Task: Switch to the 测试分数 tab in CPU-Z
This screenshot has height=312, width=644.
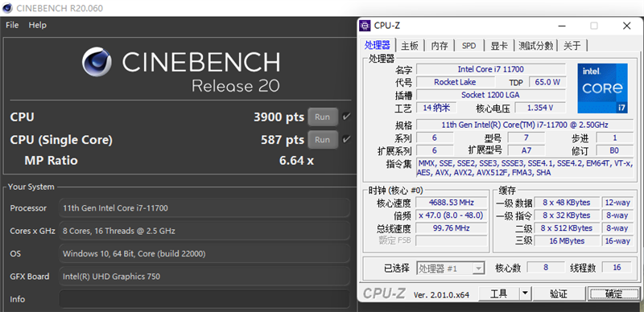Action: (x=535, y=46)
